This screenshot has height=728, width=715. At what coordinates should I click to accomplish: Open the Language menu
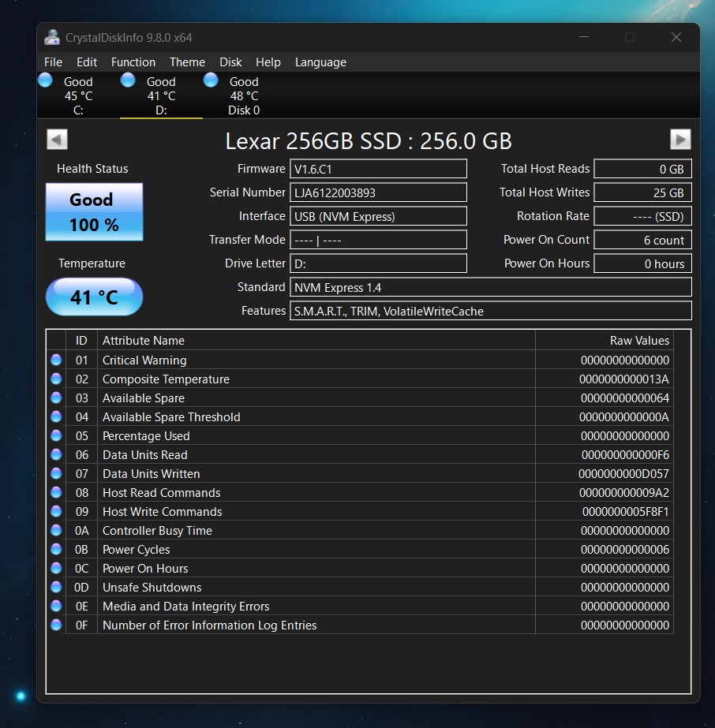point(320,62)
